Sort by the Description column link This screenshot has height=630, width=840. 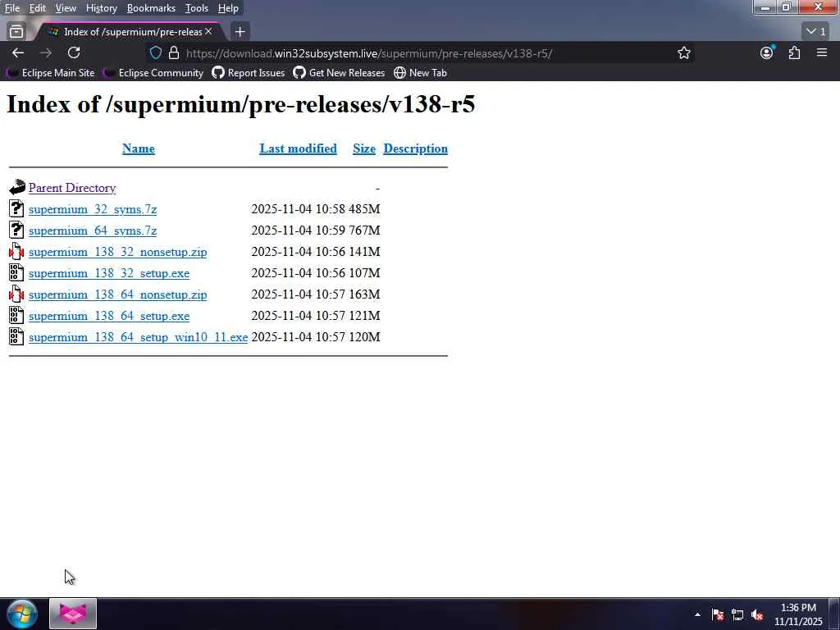click(415, 148)
